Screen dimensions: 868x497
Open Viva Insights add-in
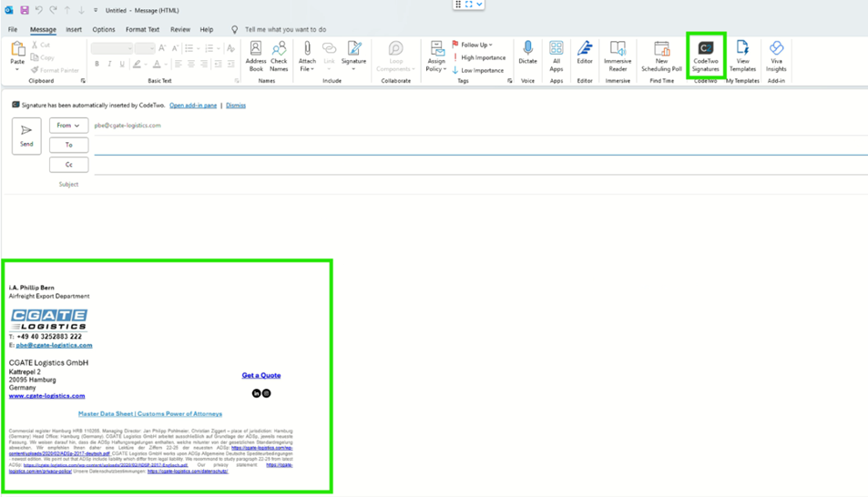coord(776,56)
